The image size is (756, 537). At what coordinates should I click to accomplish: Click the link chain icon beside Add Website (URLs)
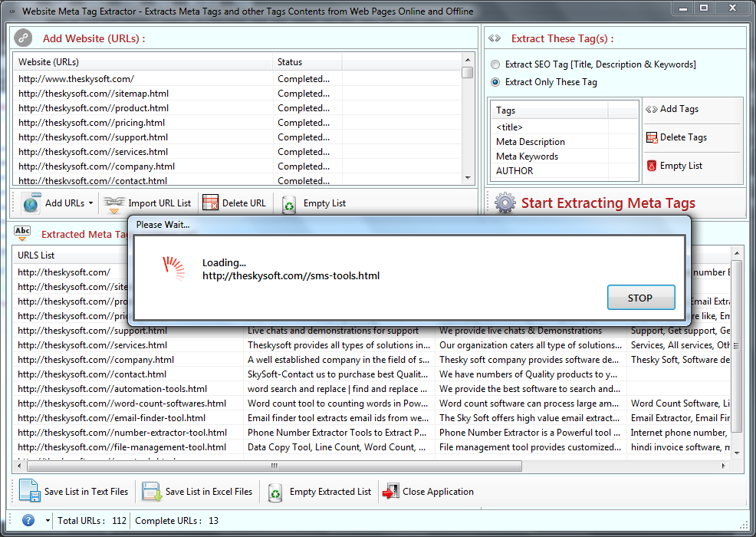pyautogui.click(x=23, y=38)
